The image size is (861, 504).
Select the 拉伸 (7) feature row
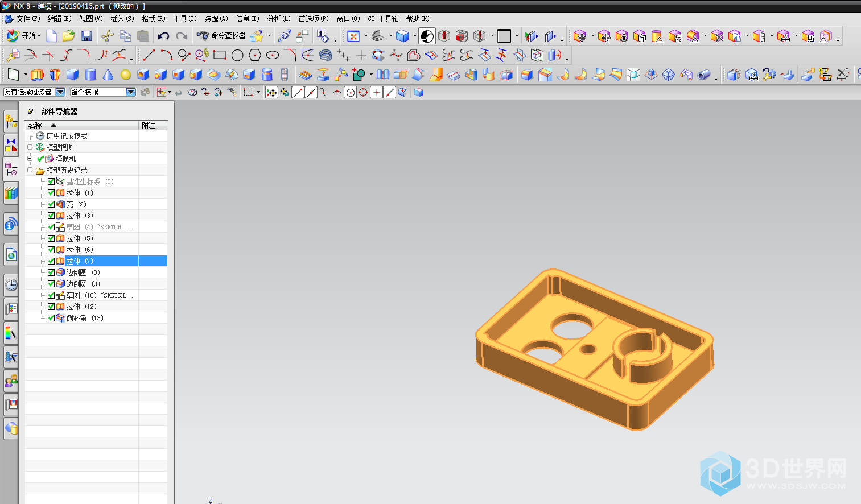point(96,261)
